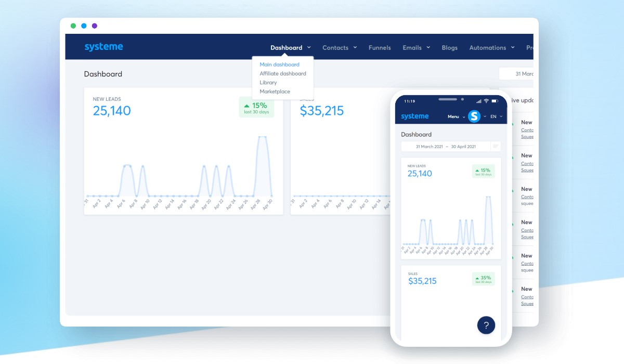Click the mobile date range field
The height and width of the screenshot is (364, 624).
coord(446,147)
